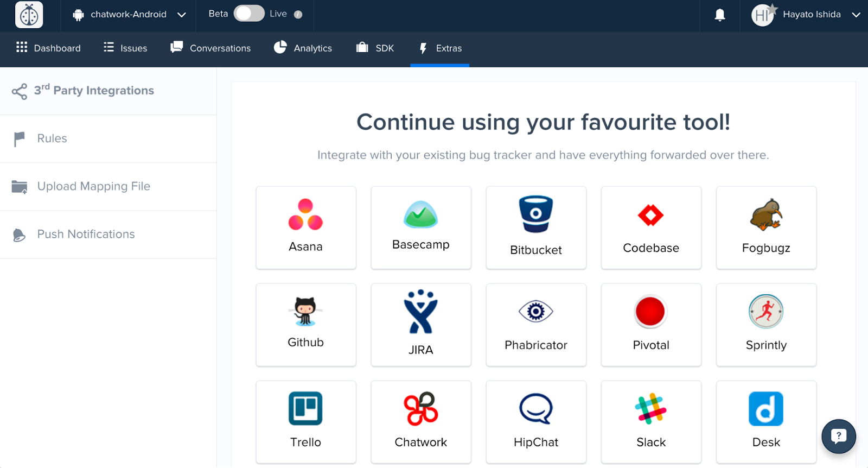Pick the Pivotal red circle icon
Image resolution: width=868 pixels, height=468 pixels.
pos(650,312)
